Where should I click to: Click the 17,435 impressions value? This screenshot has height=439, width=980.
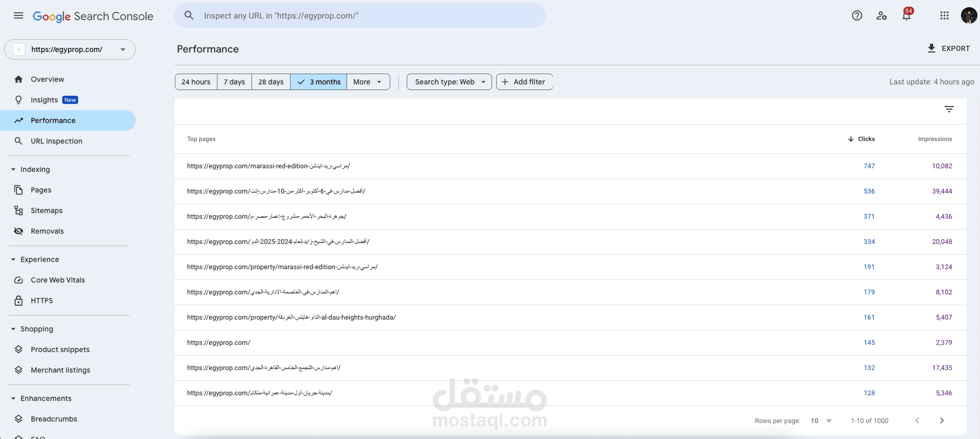tap(942, 368)
